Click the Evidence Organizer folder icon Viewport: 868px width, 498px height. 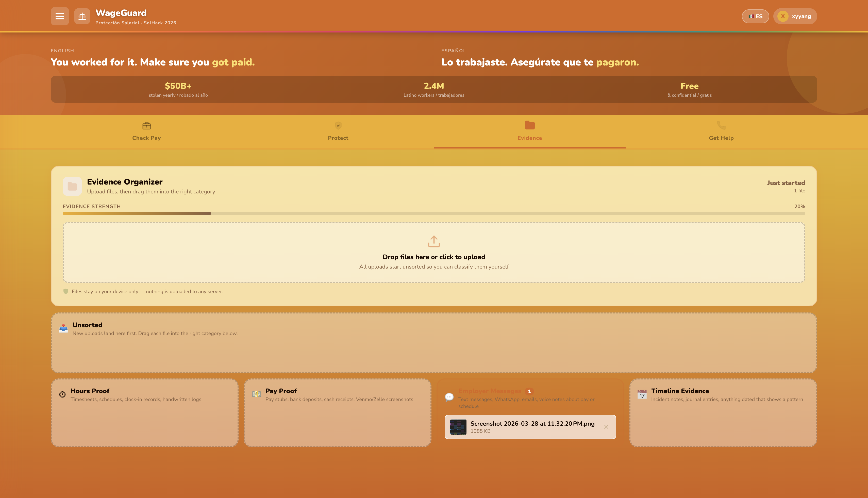coord(72,186)
